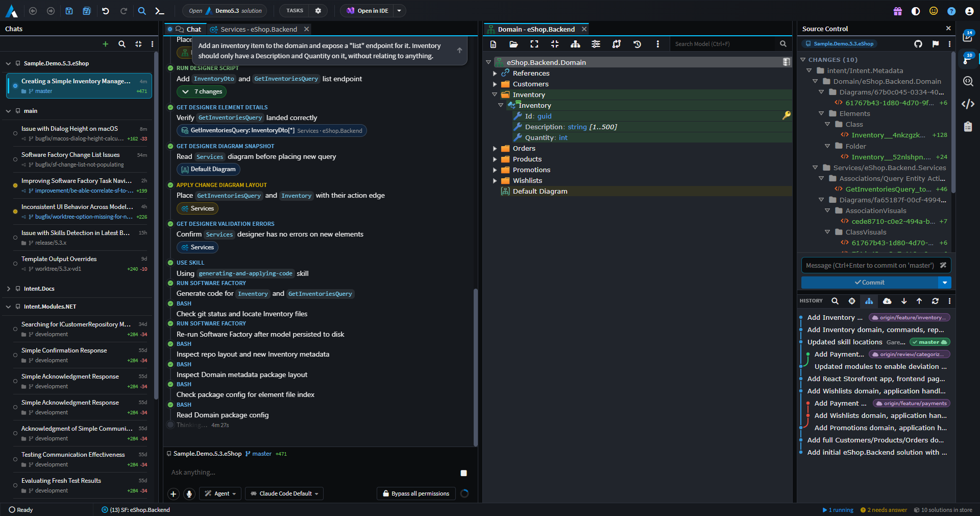This screenshot has width=980, height=516.
Task: Click the Commit button
Action: click(870, 283)
